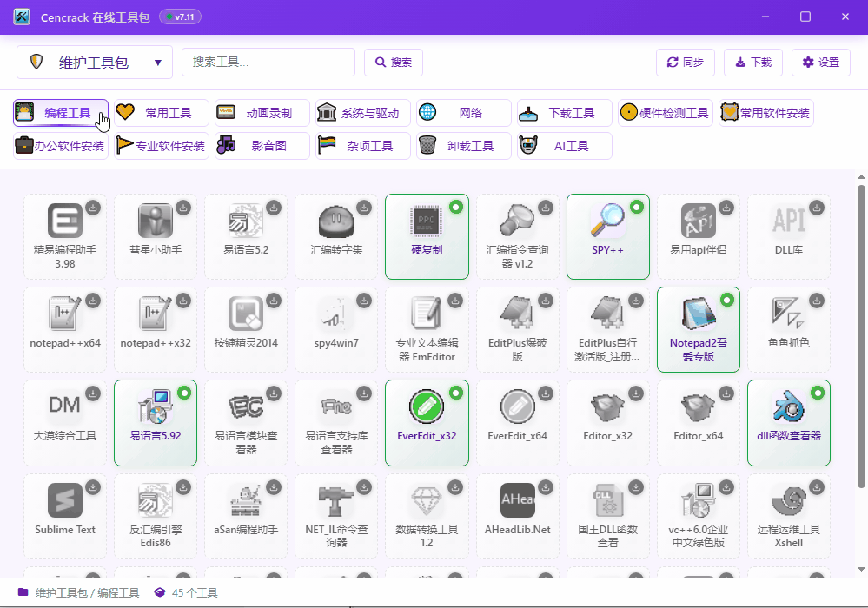The width and height of the screenshot is (868, 608).
Task: Switch to the 编程工具 category tab
Action: 61,113
